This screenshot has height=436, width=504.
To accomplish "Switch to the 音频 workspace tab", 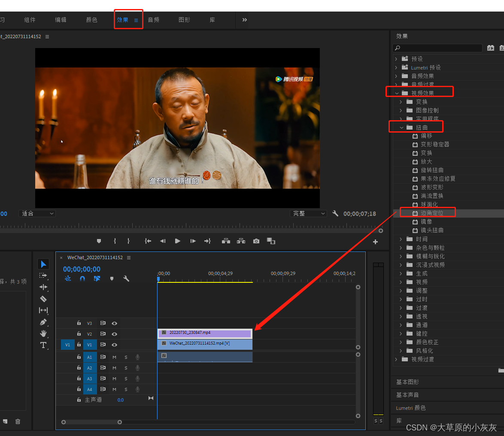I will [x=154, y=20].
